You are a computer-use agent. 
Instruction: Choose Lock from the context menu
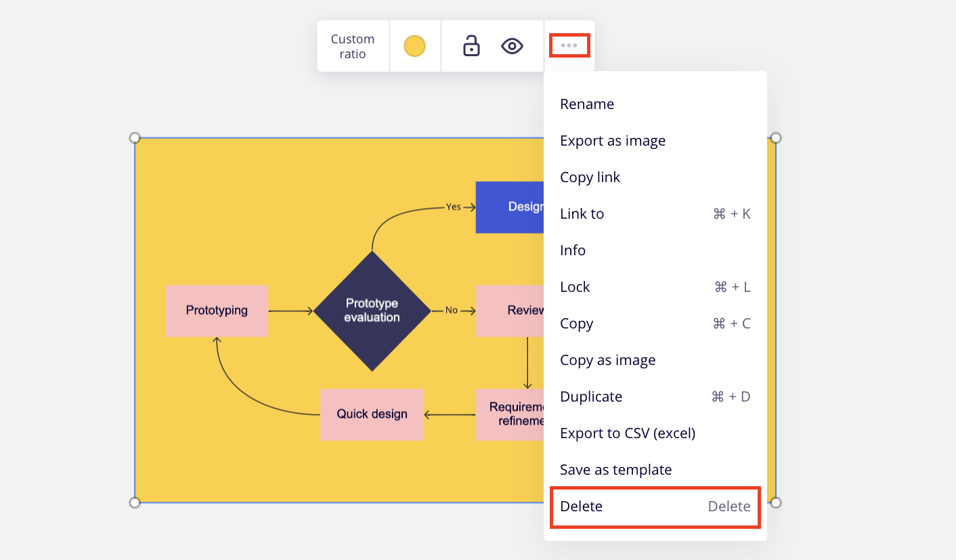[x=575, y=287]
